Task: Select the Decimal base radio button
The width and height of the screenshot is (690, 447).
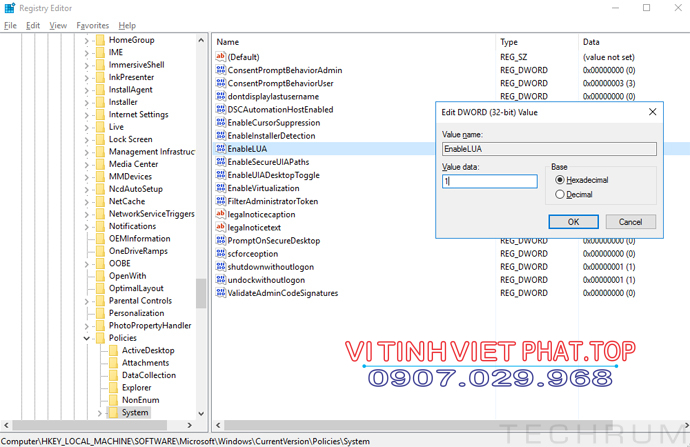Action: click(x=560, y=195)
